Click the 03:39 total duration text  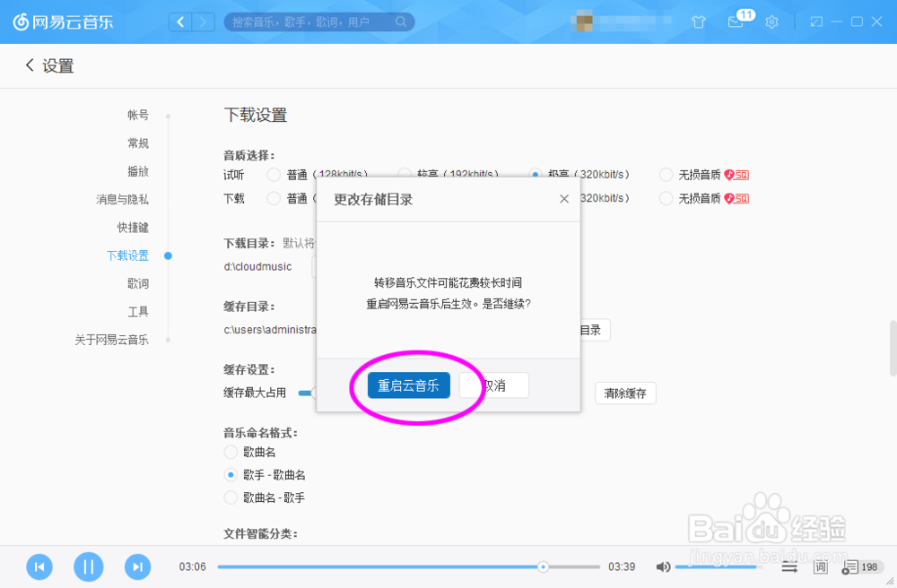622,566
